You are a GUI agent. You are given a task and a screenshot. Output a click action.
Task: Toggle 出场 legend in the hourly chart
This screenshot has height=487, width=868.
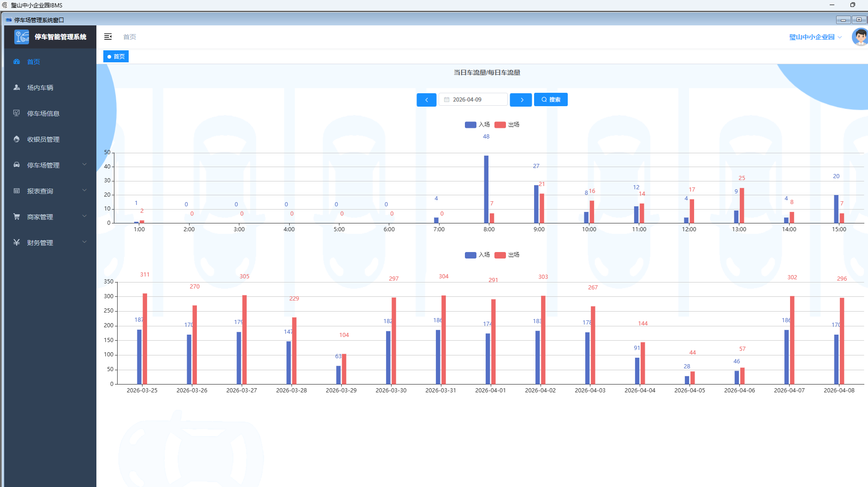[x=507, y=125]
